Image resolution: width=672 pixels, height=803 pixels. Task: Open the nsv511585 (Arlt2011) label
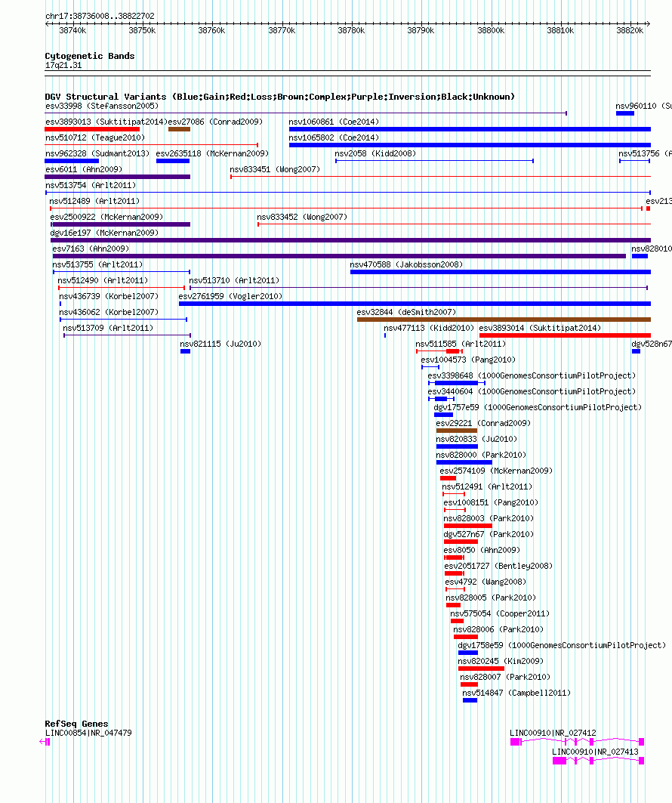point(461,344)
